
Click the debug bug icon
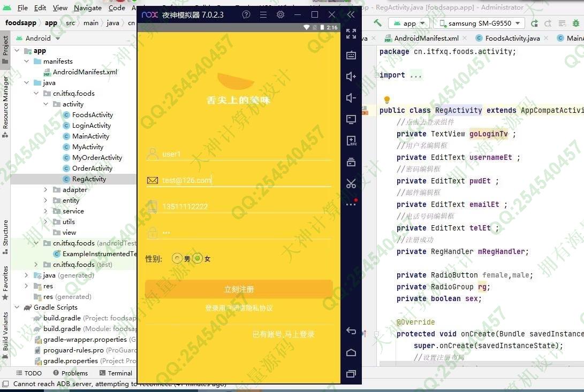click(576, 23)
